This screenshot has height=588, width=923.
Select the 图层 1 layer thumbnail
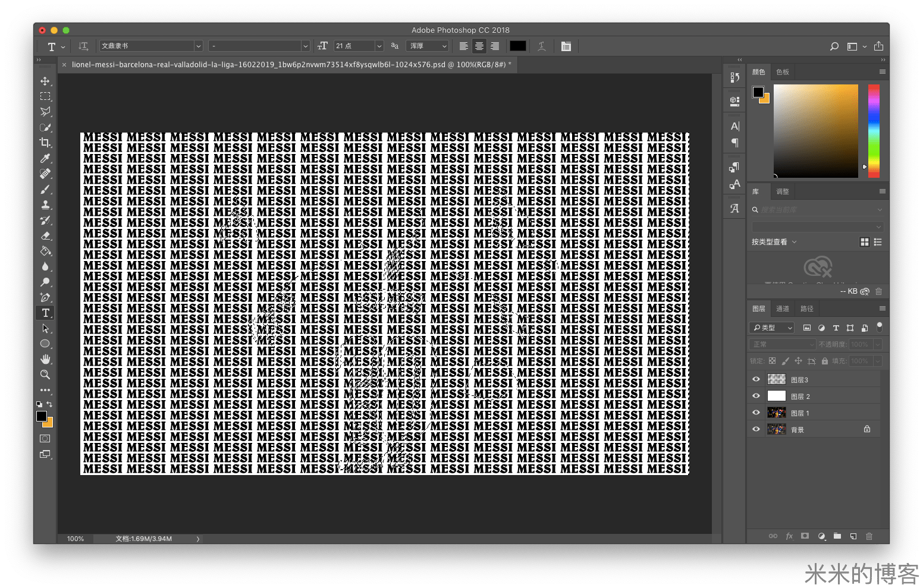777,413
